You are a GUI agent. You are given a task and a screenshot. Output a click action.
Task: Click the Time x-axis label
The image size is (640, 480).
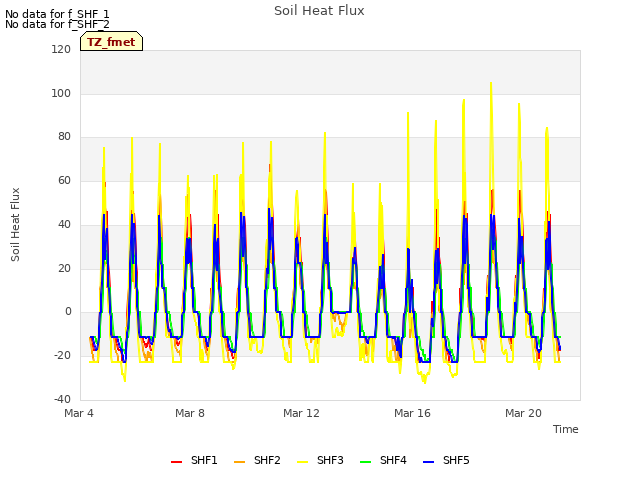click(566, 429)
